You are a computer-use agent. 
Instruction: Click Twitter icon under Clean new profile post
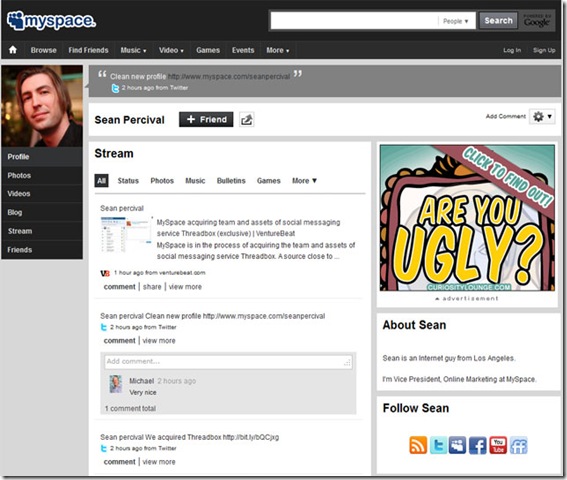104,327
